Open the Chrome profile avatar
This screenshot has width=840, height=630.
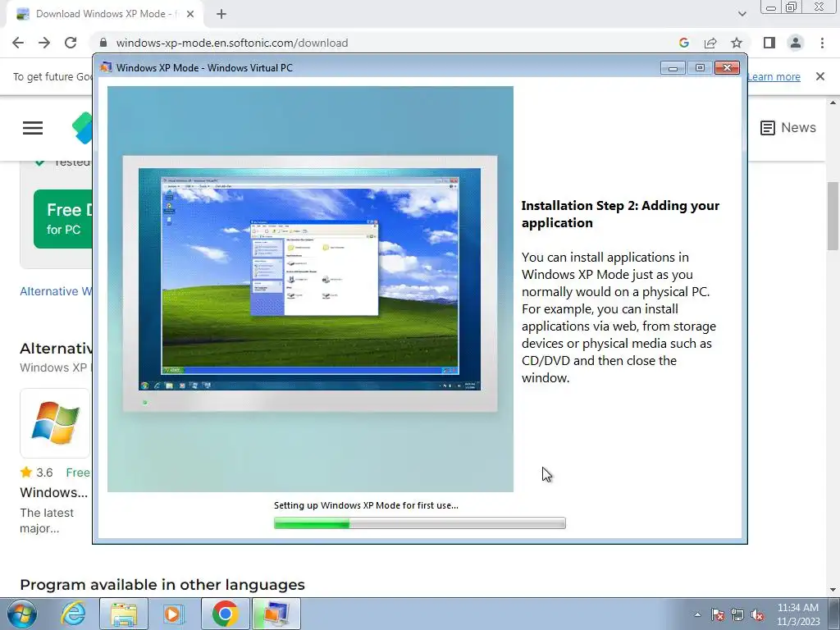coord(796,43)
